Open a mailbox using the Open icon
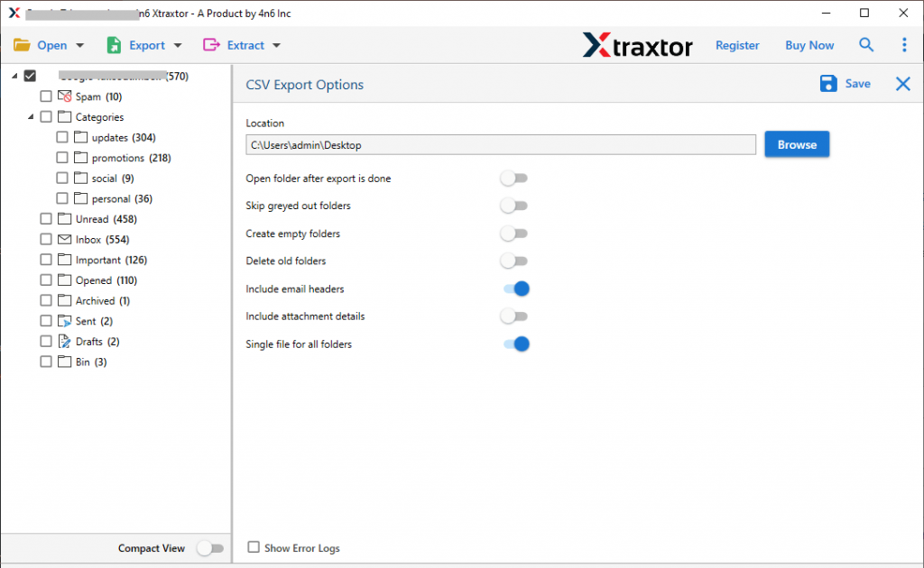Image resolution: width=924 pixels, height=568 pixels. [22, 44]
